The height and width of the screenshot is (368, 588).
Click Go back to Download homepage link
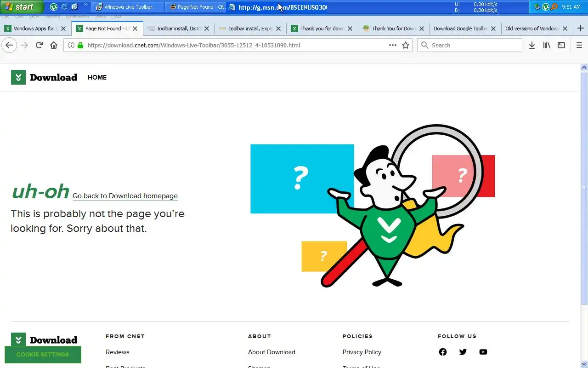pos(125,196)
